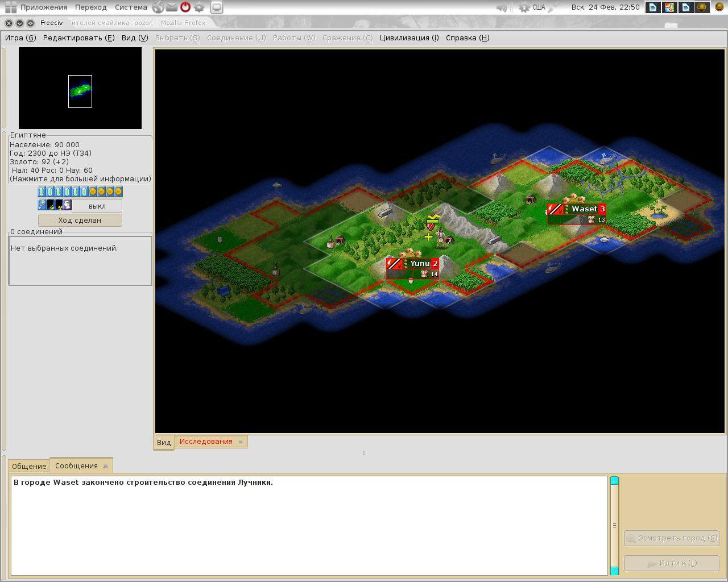This screenshot has height=582, width=728.
Task: Click the Золото: 92 (+2) info line
Action: tap(39, 162)
